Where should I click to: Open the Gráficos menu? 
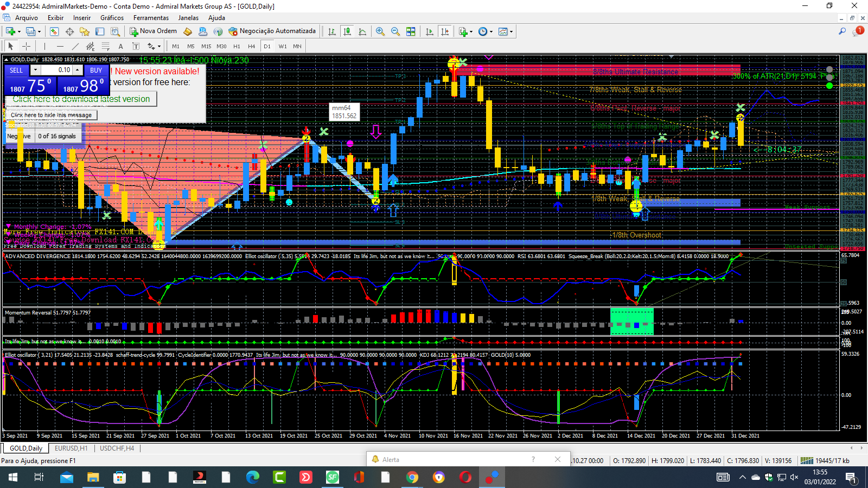[x=112, y=18]
